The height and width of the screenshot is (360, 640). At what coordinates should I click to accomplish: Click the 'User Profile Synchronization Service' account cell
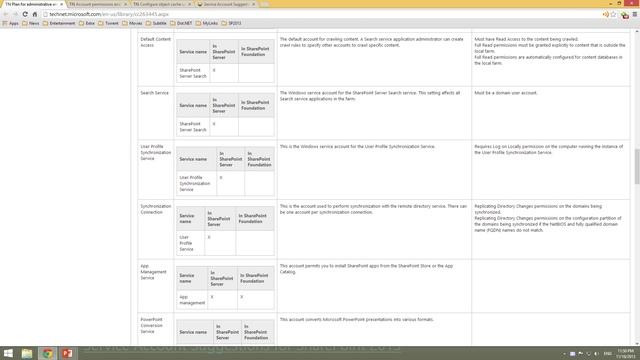point(156,170)
